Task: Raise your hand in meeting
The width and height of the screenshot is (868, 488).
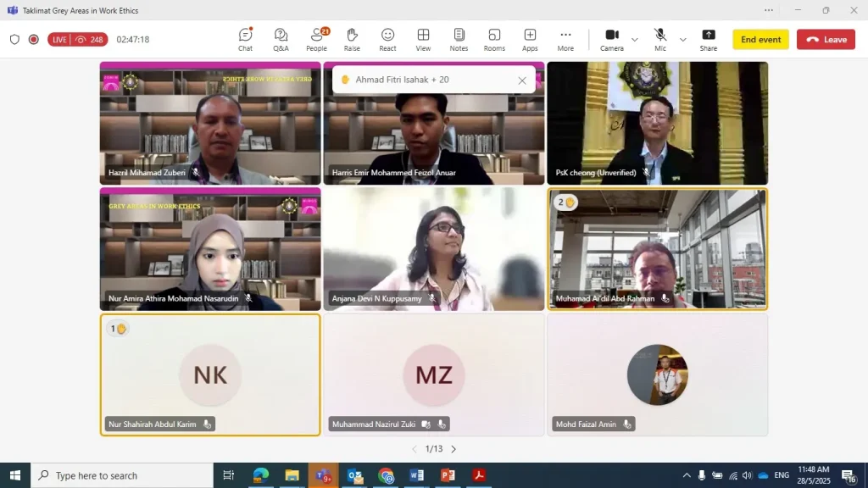Action: click(352, 39)
